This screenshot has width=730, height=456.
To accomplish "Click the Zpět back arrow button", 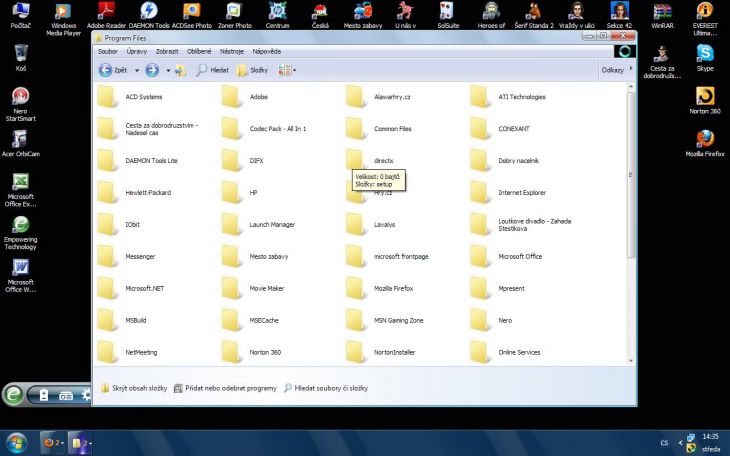I will pos(113,70).
